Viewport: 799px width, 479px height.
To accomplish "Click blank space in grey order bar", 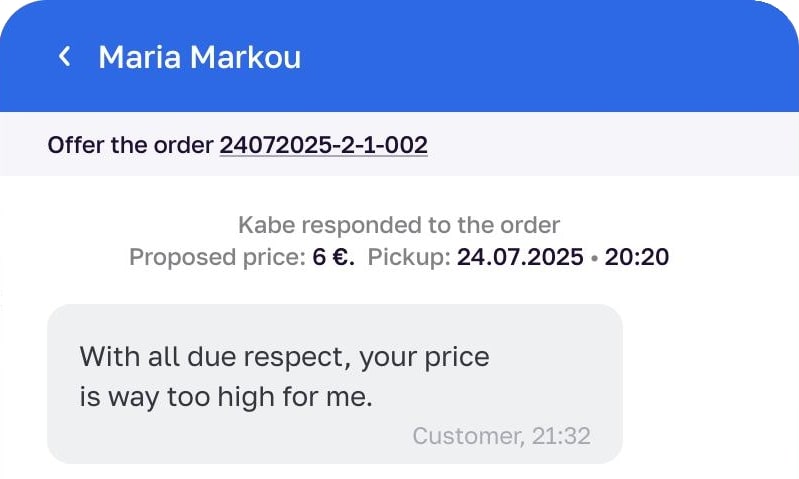I will click(x=611, y=145).
